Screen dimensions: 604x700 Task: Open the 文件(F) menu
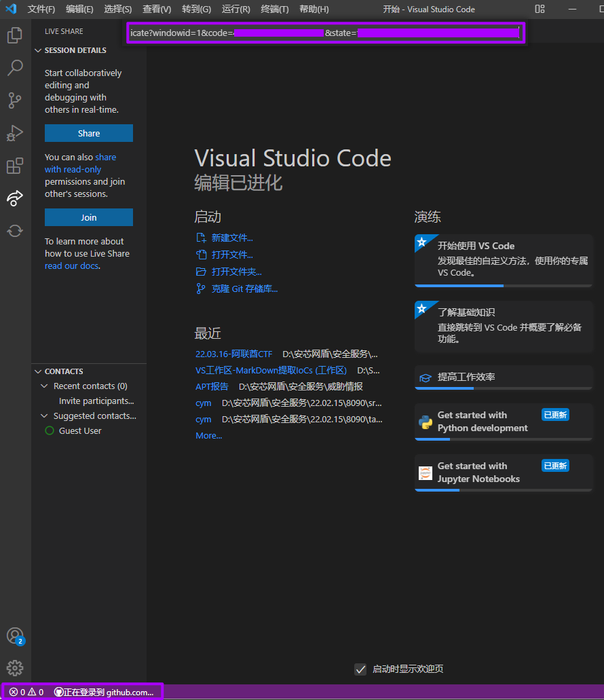41,10
